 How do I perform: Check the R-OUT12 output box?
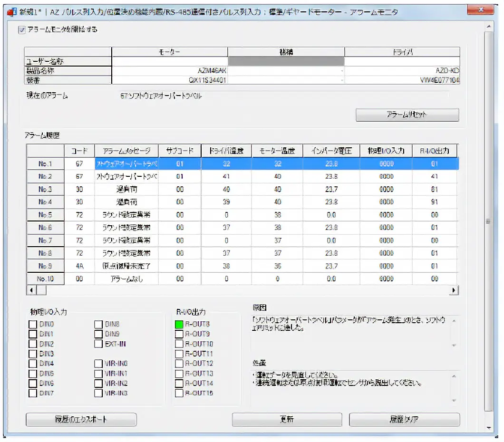tap(179, 364)
